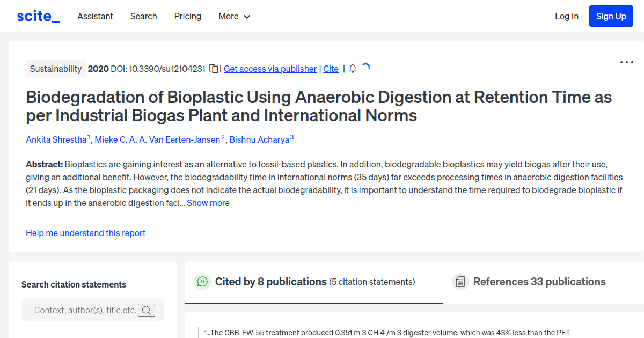644x338 pixels.
Task: Show more of the abstract text
Action: coord(208,203)
